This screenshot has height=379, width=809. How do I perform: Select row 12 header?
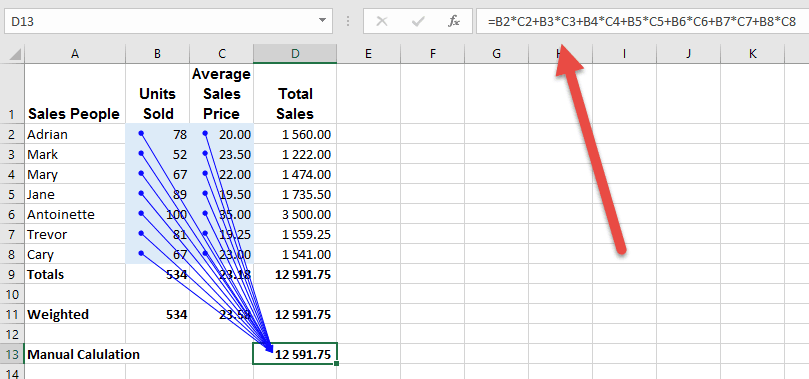[x=12, y=334]
